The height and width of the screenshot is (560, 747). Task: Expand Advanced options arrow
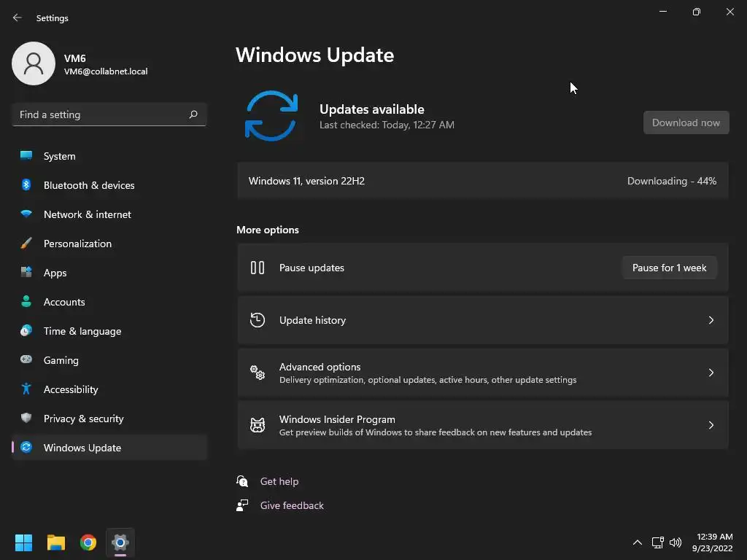(x=711, y=373)
